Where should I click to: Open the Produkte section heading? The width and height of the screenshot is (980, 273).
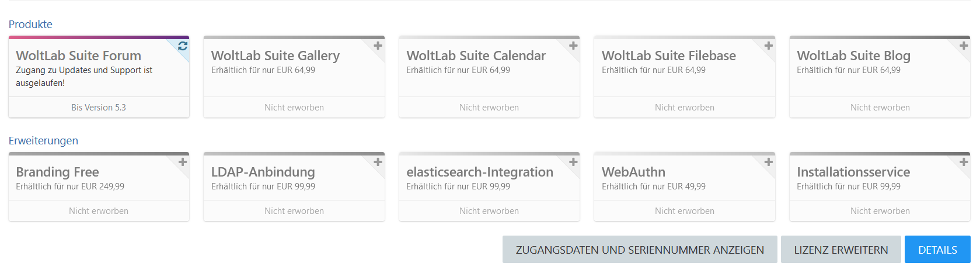[30, 25]
